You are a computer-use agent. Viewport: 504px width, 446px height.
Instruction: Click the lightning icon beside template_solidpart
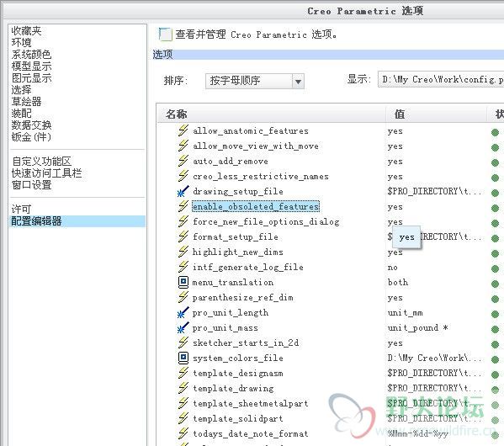pos(183,418)
